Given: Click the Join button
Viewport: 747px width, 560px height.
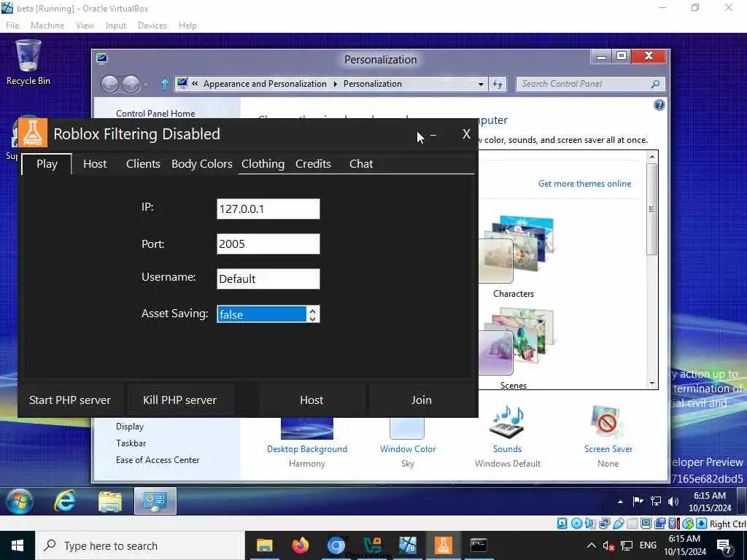Looking at the screenshot, I should tap(422, 400).
